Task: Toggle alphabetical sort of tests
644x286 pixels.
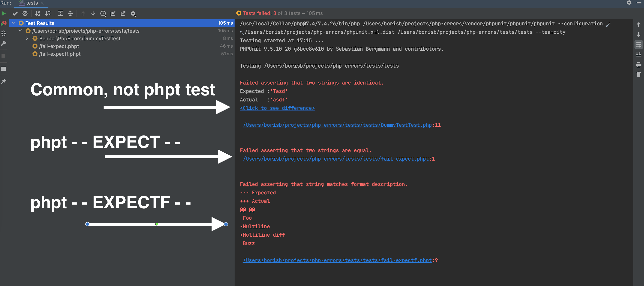Action: [37, 14]
